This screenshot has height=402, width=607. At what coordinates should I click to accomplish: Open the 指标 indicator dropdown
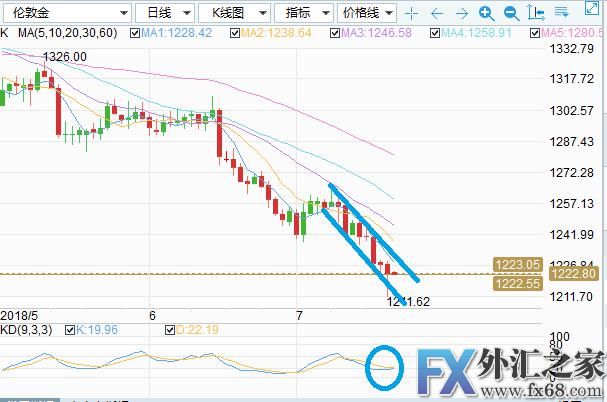pyautogui.click(x=304, y=13)
